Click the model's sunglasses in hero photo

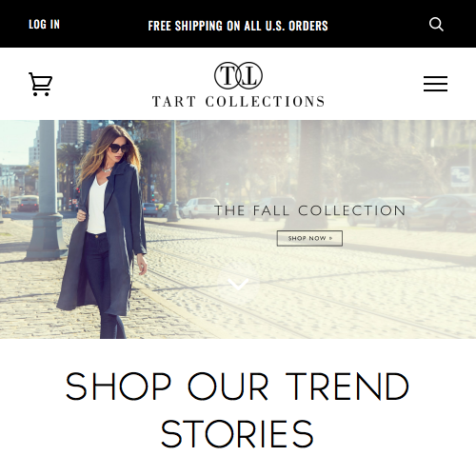pyautogui.click(x=118, y=149)
